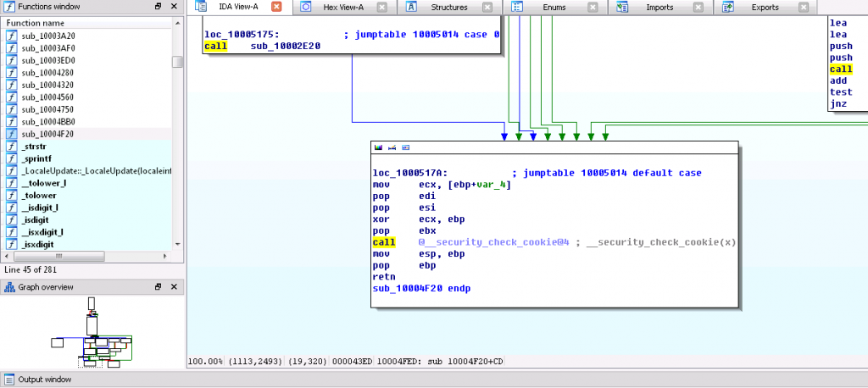This screenshot has width=868, height=388.
Task: Click var_4 in mov ecx instruction
Action: [x=491, y=185]
